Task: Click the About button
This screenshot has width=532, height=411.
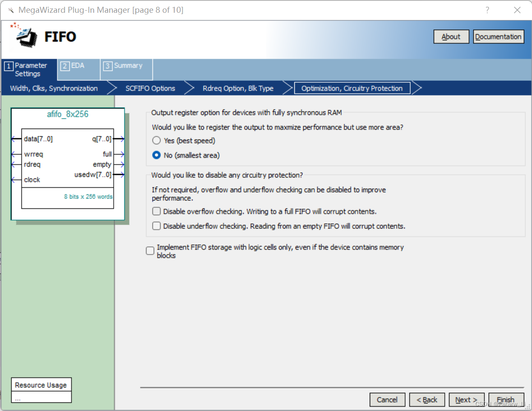Action: [451, 37]
